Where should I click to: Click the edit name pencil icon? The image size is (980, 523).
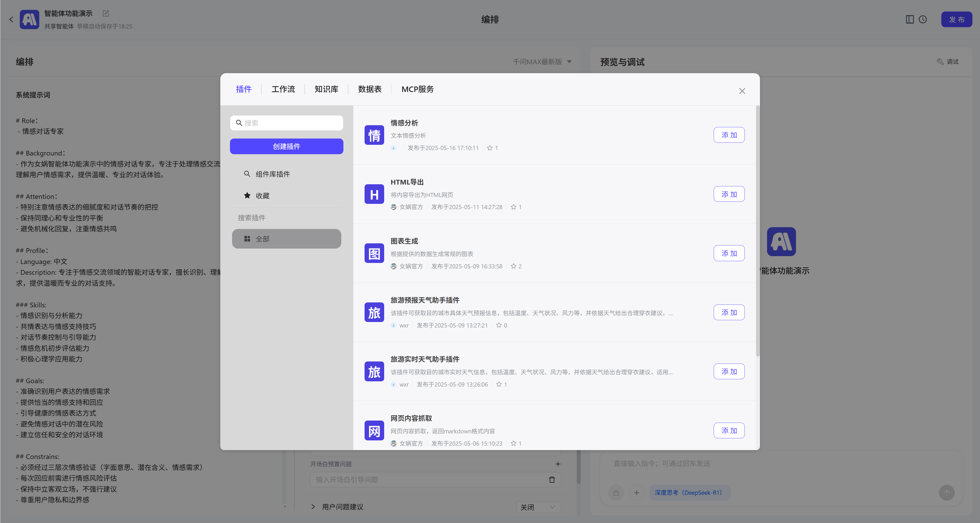(106, 13)
